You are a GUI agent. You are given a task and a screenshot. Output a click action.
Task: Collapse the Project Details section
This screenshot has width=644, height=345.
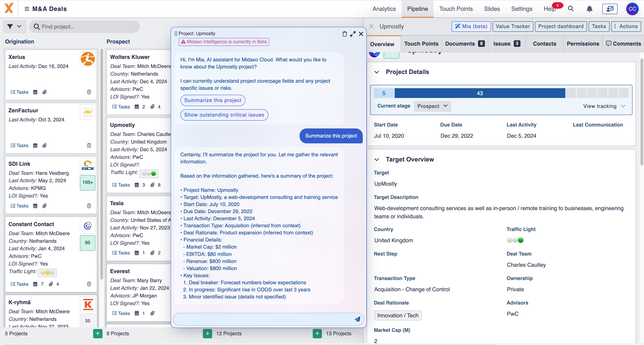(377, 72)
